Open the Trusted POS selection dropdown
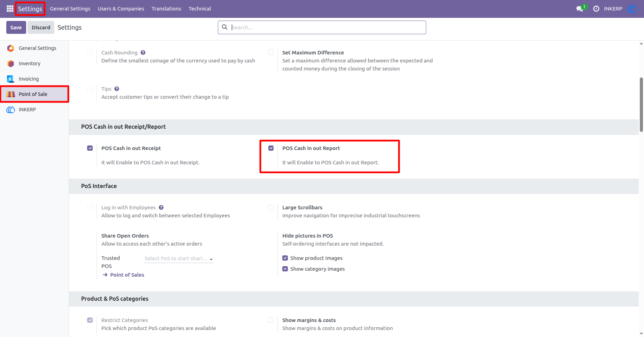 pos(178,259)
